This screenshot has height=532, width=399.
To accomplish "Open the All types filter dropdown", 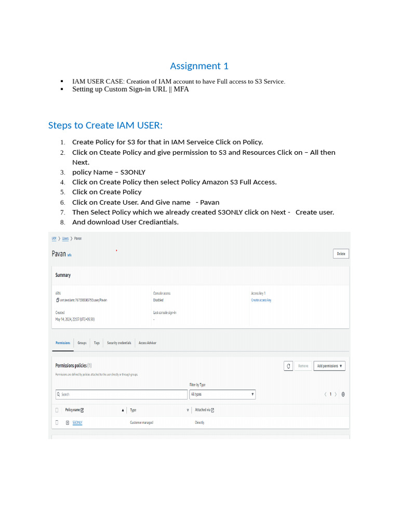I will [x=222, y=394].
